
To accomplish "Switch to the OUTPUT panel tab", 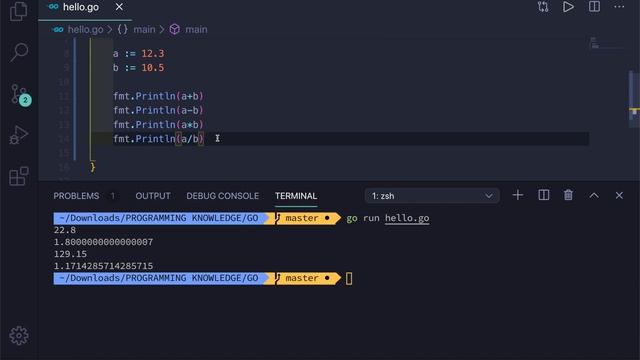I will (x=153, y=196).
